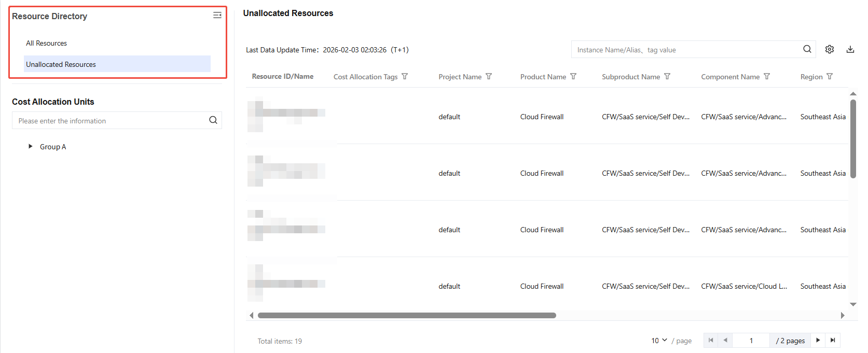Focus the Instance Name/Alias search field

685,50
